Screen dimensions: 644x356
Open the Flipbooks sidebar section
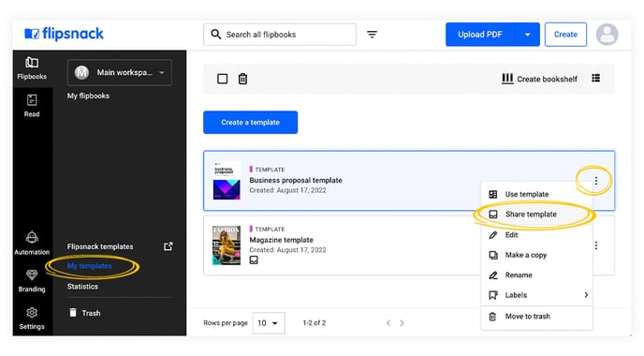pyautogui.click(x=32, y=68)
